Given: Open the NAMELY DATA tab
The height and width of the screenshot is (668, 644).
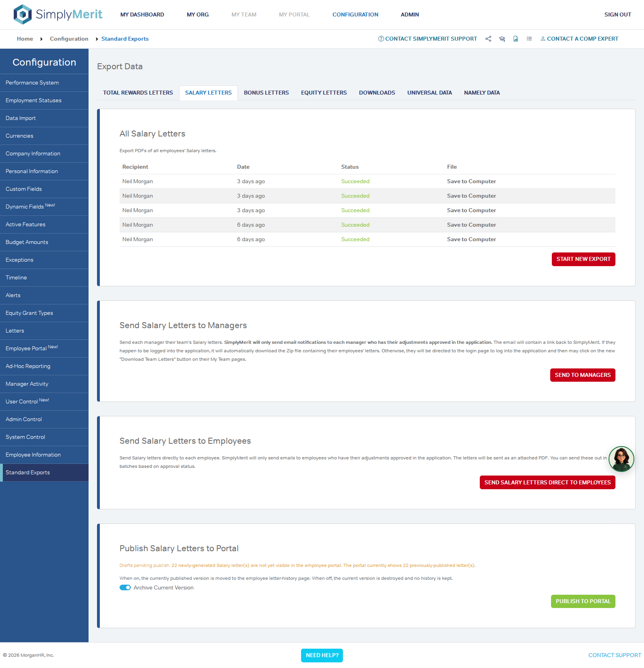Looking at the screenshot, I should [x=482, y=93].
